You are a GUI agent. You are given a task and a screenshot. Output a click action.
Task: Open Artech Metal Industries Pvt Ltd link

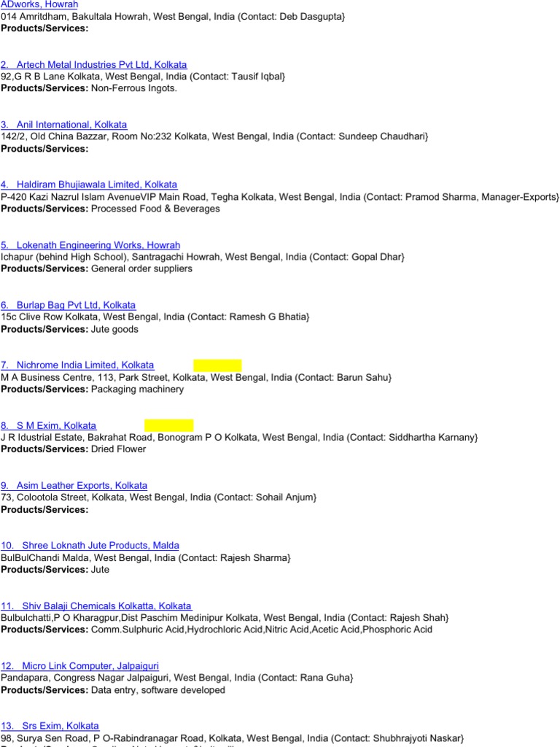click(94, 64)
